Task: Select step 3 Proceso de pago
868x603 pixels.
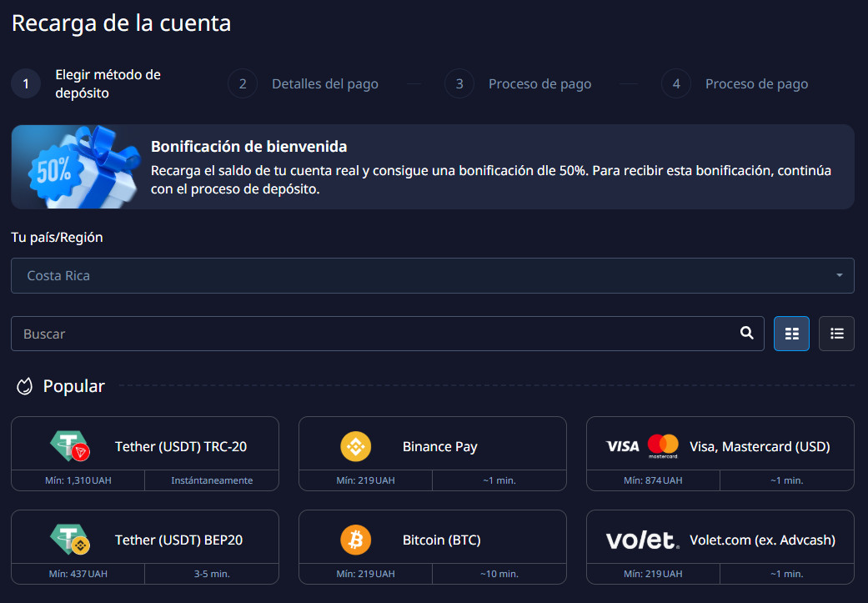Action: (459, 83)
